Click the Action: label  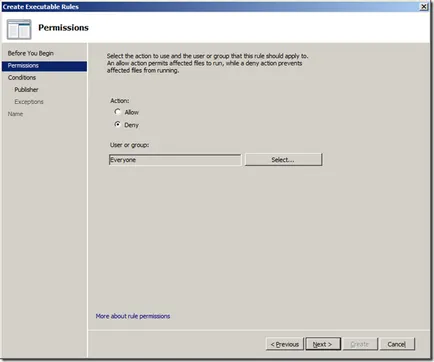[120, 101]
